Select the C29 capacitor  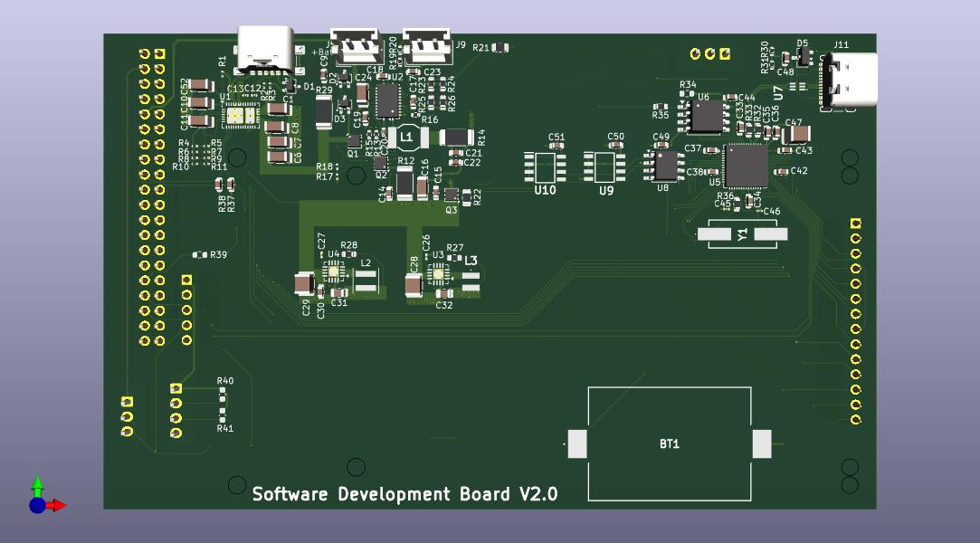pos(304,283)
